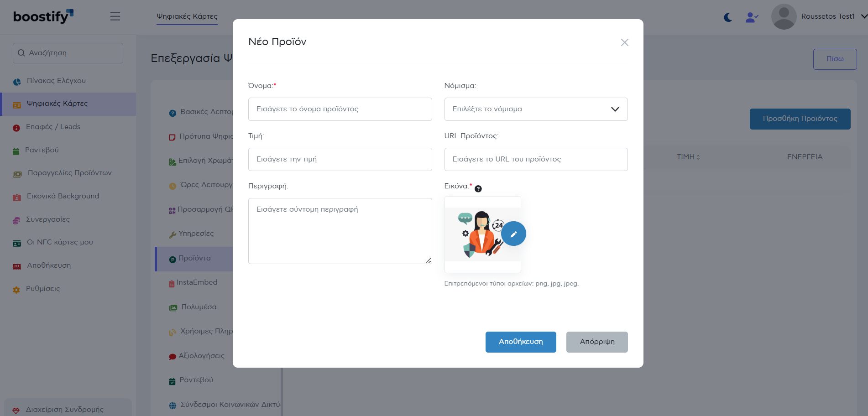Viewport: 868px width, 416px height.
Task: Open Επαφές / Leads sidebar item
Action: pyautogui.click(x=53, y=127)
